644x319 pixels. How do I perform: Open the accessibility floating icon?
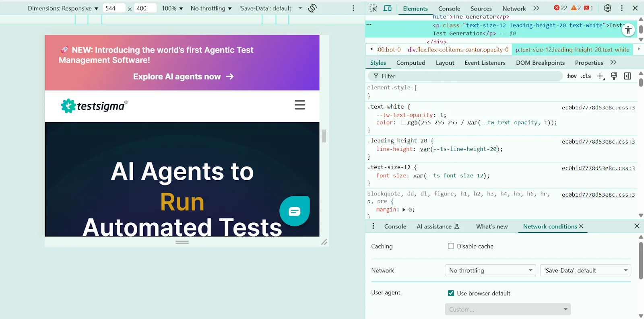[628, 30]
